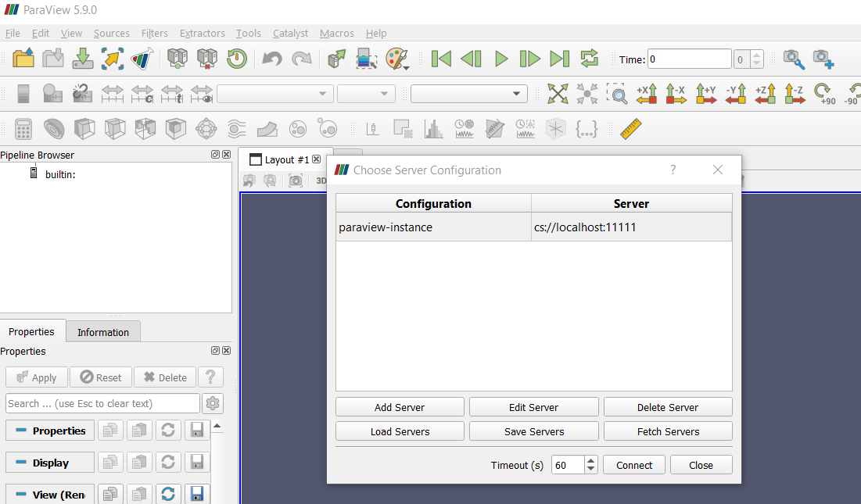The image size is (861, 504).
Task: Switch to the Information tab
Action: (x=103, y=332)
